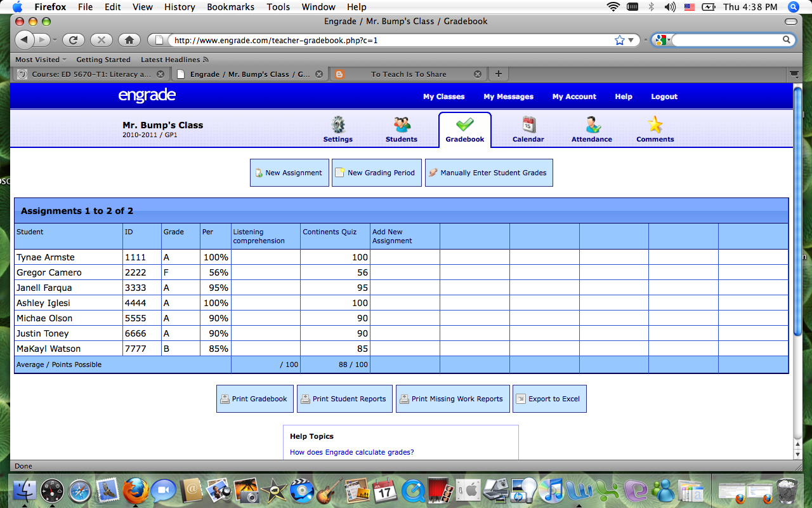Click the Export to Excel button

click(549, 399)
